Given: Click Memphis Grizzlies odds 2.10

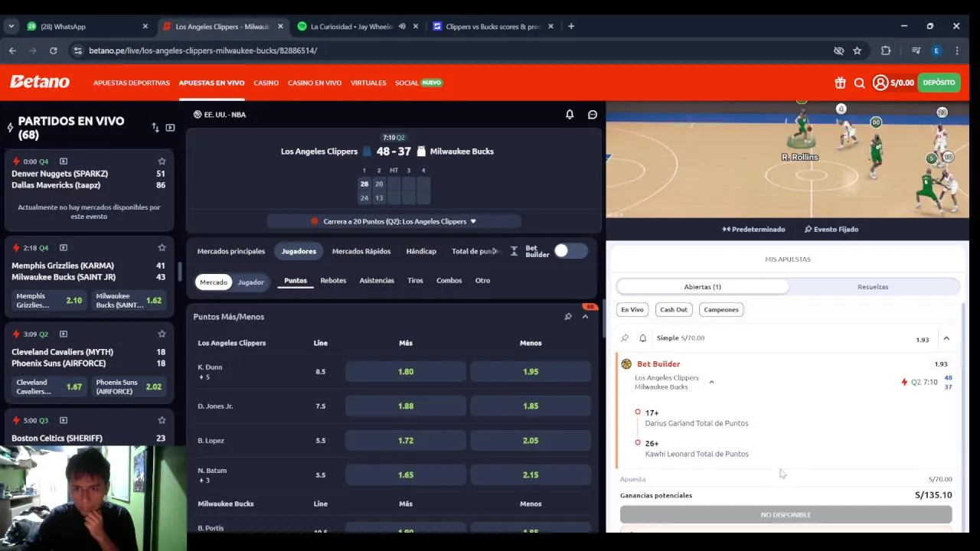Looking at the screenshot, I should click(x=50, y=301).
